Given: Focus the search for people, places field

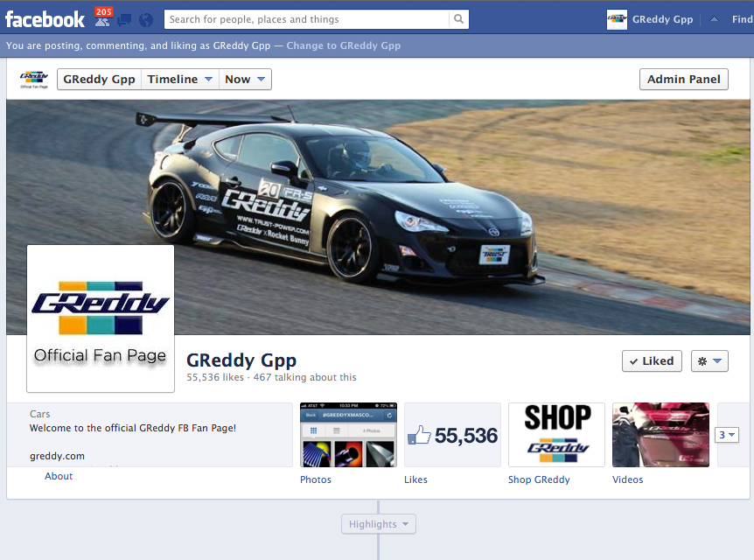Looking at the screenshot, I should tap(307, 19).
